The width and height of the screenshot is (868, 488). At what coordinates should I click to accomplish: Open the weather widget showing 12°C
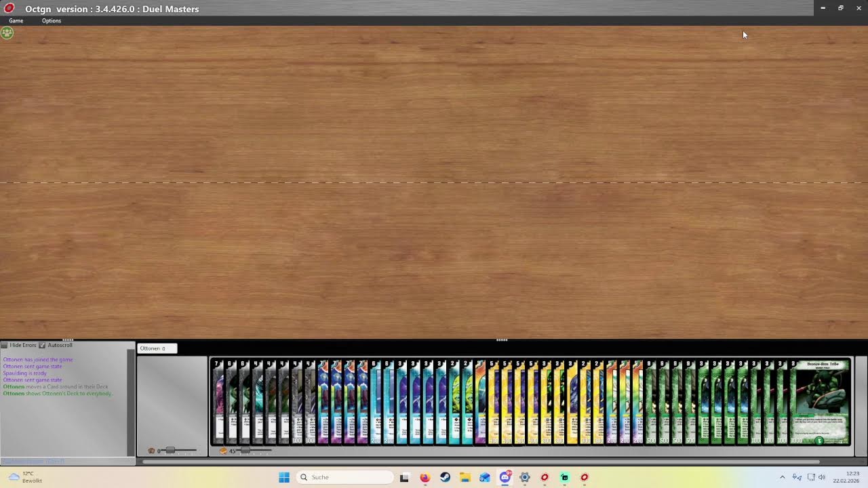tap(24, 477)
